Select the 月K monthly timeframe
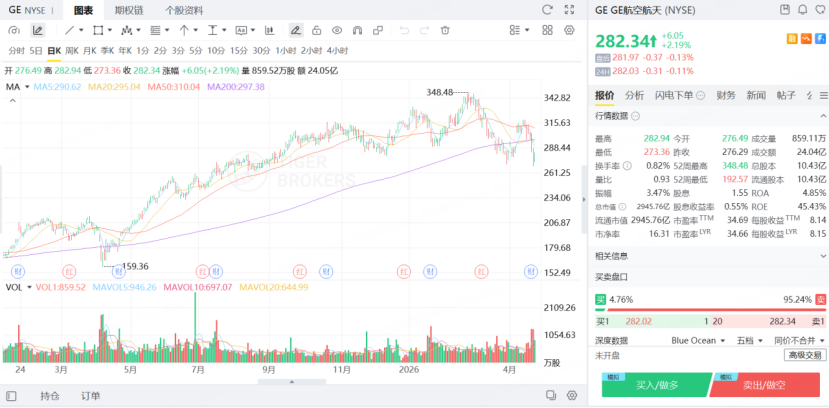 click(89, 51)
